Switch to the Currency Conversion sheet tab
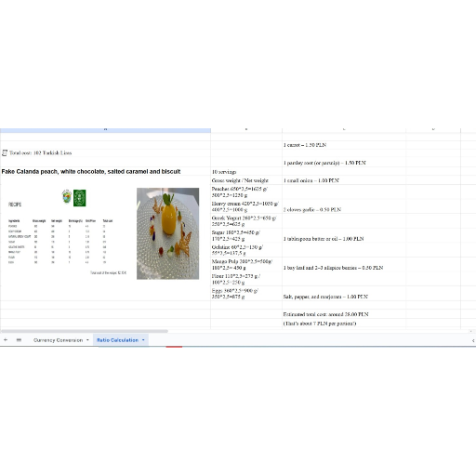This screenshot has height=476, width=476. point(58,340)
